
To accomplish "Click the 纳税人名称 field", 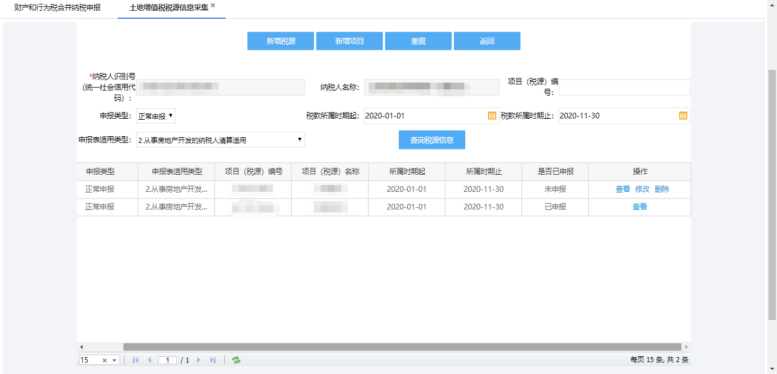I will 432,87.
